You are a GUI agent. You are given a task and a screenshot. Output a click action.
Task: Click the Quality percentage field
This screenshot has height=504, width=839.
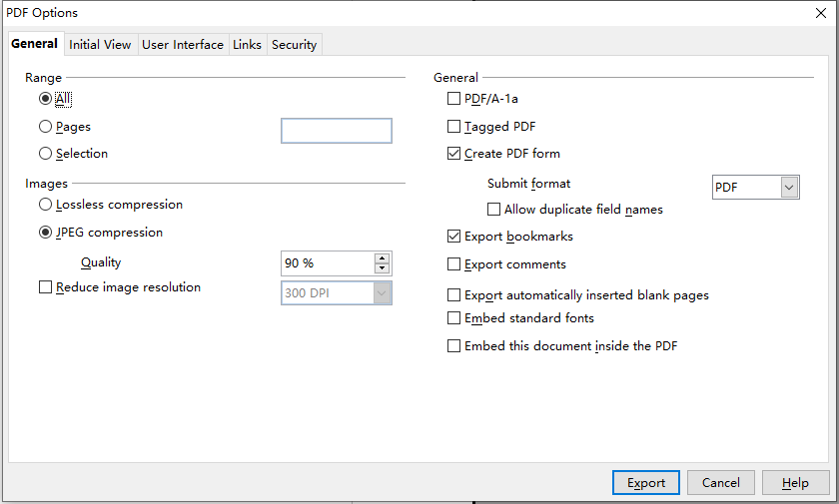327,263
